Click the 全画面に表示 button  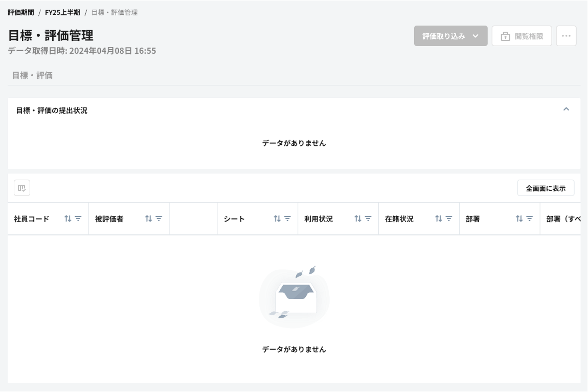pos(546,188)
